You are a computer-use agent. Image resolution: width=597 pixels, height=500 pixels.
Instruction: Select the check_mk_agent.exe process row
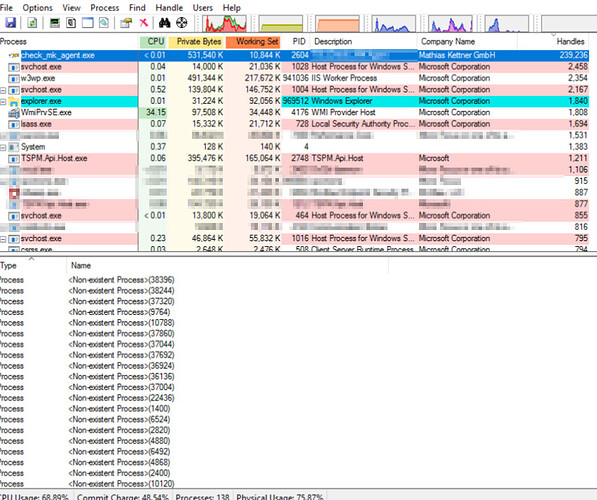[x=294, y=55]
